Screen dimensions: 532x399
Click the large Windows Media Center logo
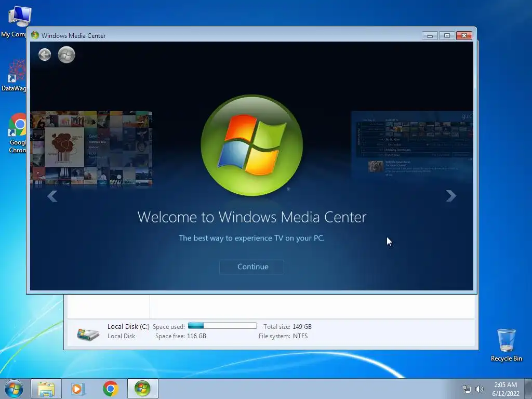252,145
